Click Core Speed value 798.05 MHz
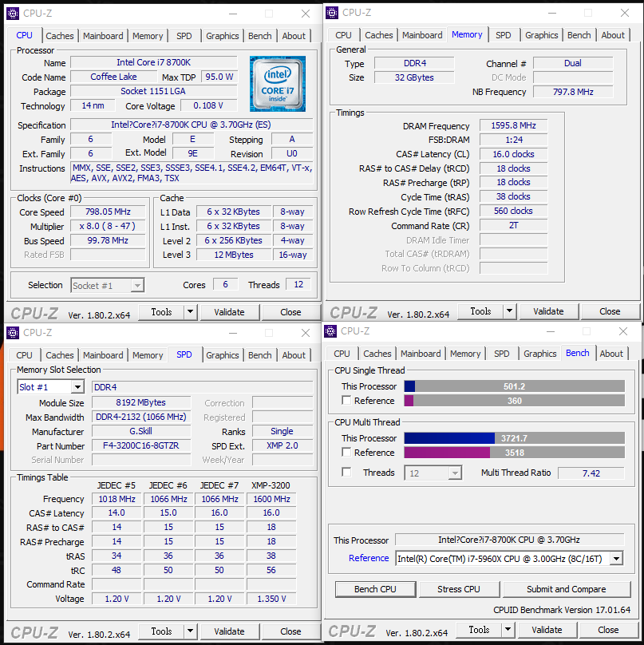644x645 pixels. [108, 212]
